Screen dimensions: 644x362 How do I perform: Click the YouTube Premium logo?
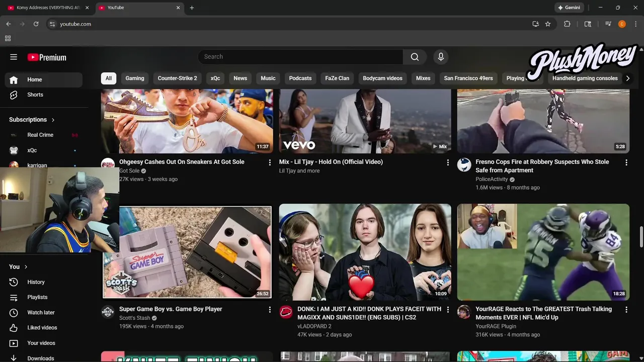click(x=47, y=57)
